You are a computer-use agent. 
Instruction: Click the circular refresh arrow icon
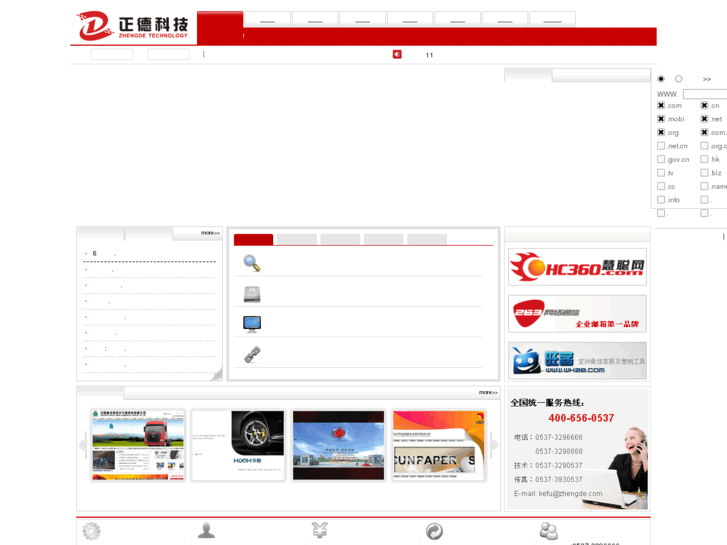[434, 531]
